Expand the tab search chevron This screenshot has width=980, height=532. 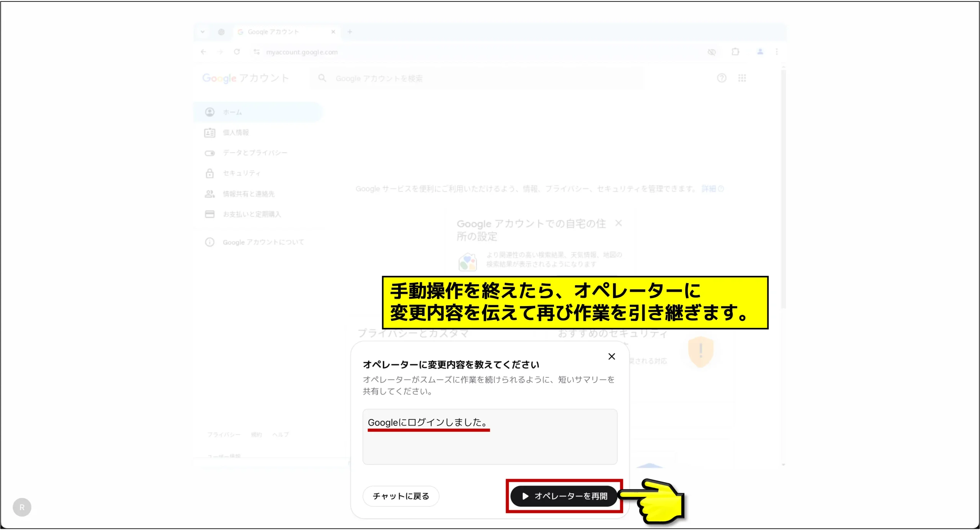point(203,32)
